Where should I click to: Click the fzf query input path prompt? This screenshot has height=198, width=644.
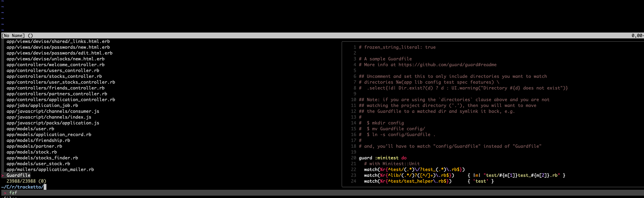[x=23, y=187]
